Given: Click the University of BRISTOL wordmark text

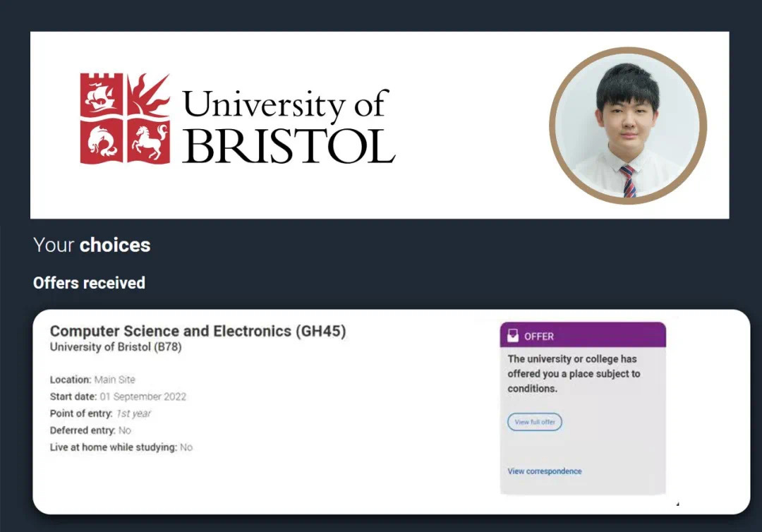Looking at the screenshot, I should 288,126.
